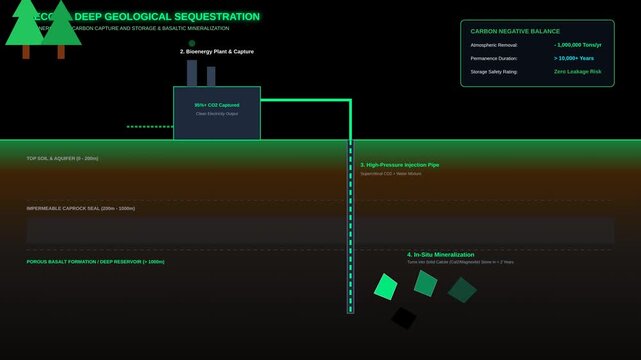Click the CARBON NEGATIVE BALANCE panel heading
The height and width of the screenshot is (360, 641).
coord(515,31)
